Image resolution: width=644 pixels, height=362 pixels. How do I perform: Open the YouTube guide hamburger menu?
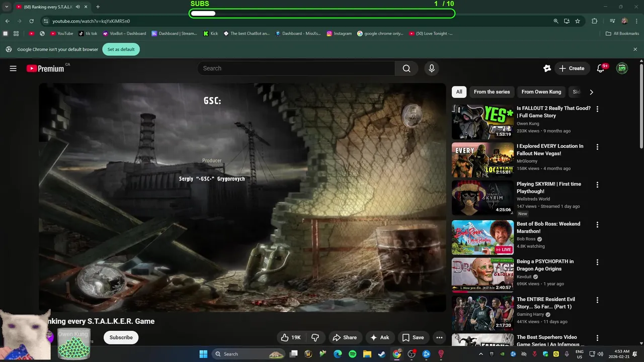13,68
